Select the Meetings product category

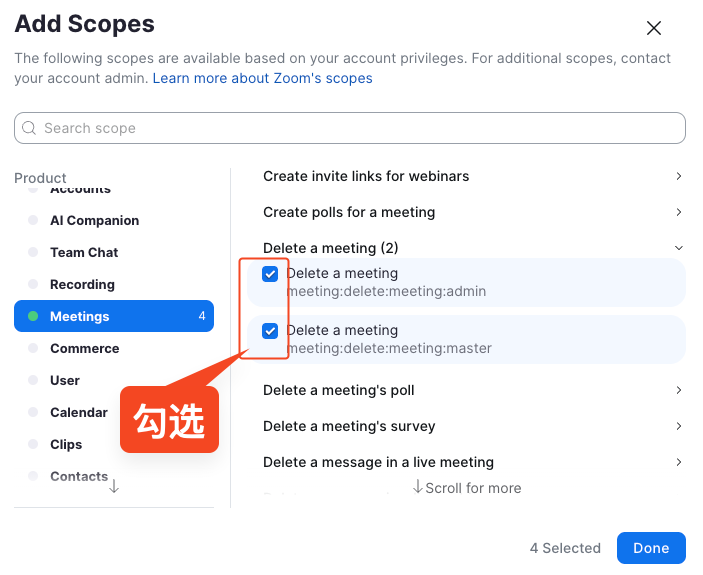80,316
